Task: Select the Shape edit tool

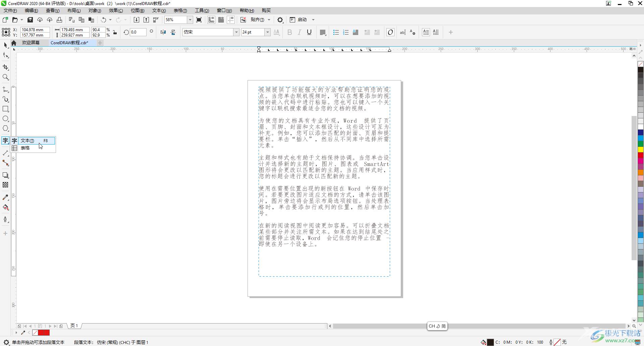Action: (5, 55)
